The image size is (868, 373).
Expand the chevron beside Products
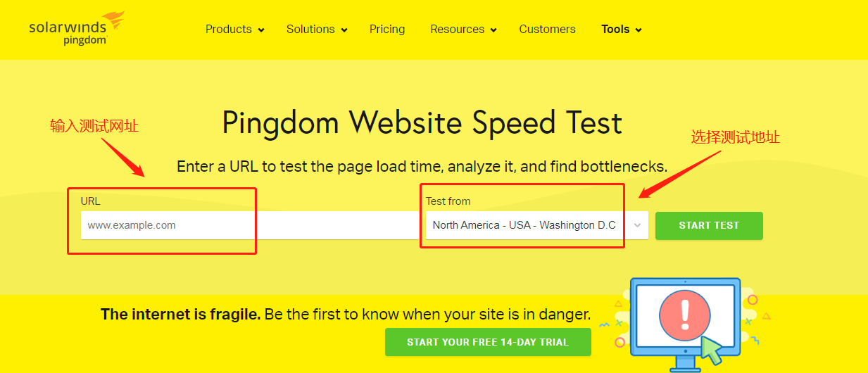[x=261, y=30]
